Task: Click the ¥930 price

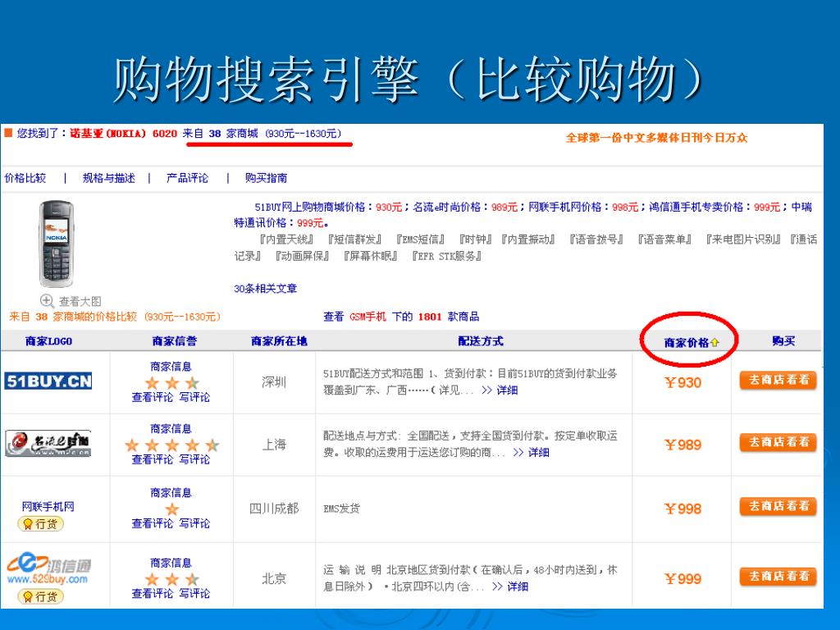Action: click(683, 382)
